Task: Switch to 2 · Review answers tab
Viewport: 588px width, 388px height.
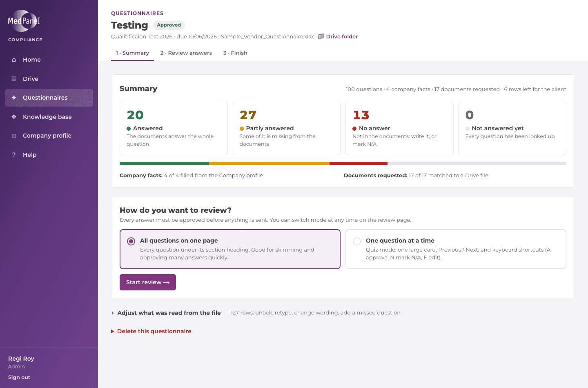Action: 186,53
